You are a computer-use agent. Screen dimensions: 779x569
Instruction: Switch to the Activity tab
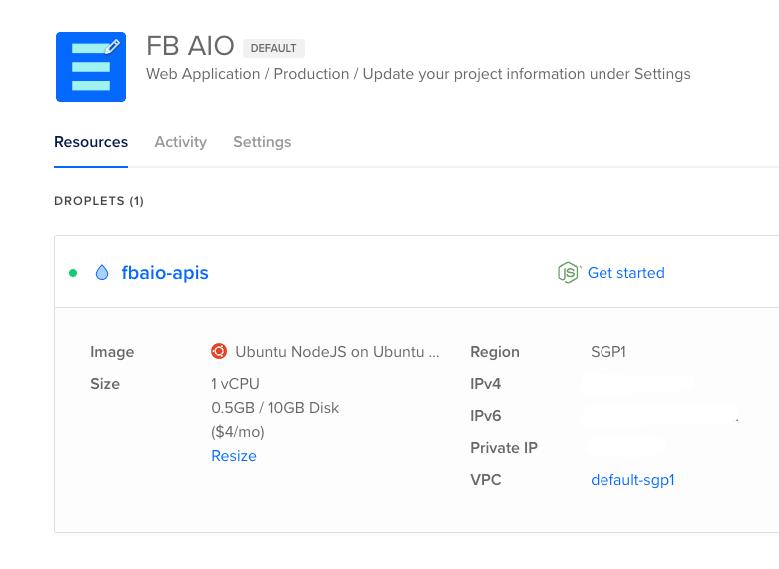point(180,142)
